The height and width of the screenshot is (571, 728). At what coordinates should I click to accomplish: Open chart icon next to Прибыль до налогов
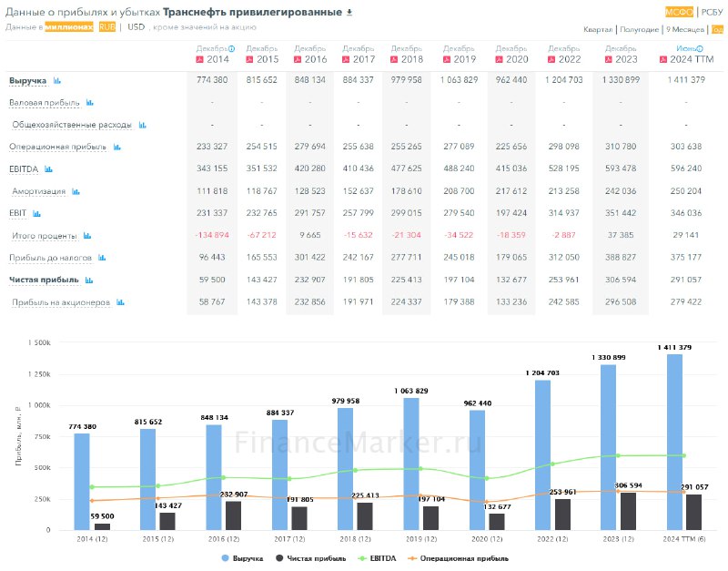click(x=102, y=258)
